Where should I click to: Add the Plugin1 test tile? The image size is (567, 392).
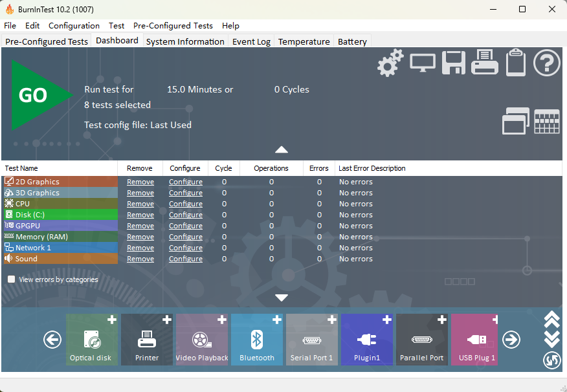[366, 340]
